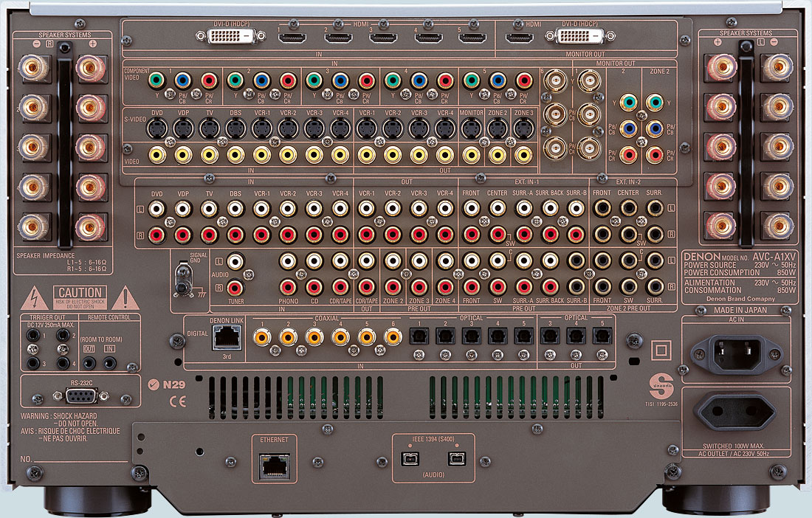Select the S-Video VDP input jack
The width and height of the screenshot is (812, 518).
pos(183,128)
